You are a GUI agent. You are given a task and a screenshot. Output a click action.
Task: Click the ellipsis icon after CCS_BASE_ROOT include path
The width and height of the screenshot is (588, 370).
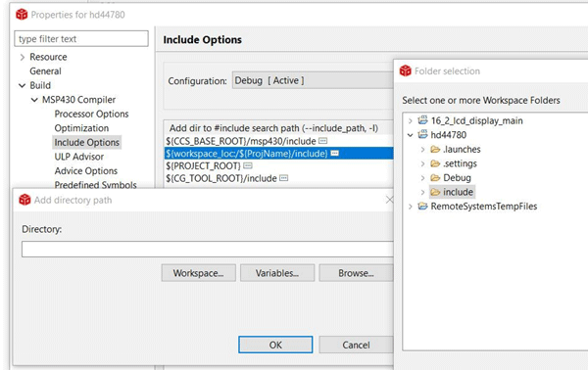[322, 141]
